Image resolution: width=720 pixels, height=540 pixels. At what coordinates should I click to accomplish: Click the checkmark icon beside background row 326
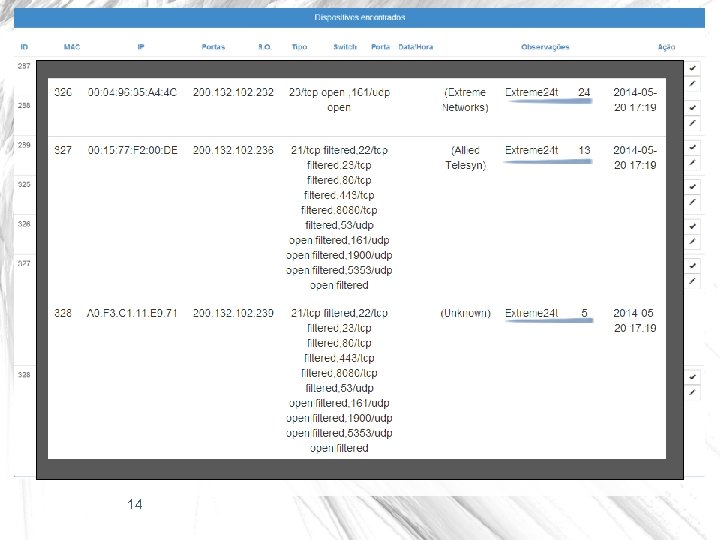pos(692,226)
